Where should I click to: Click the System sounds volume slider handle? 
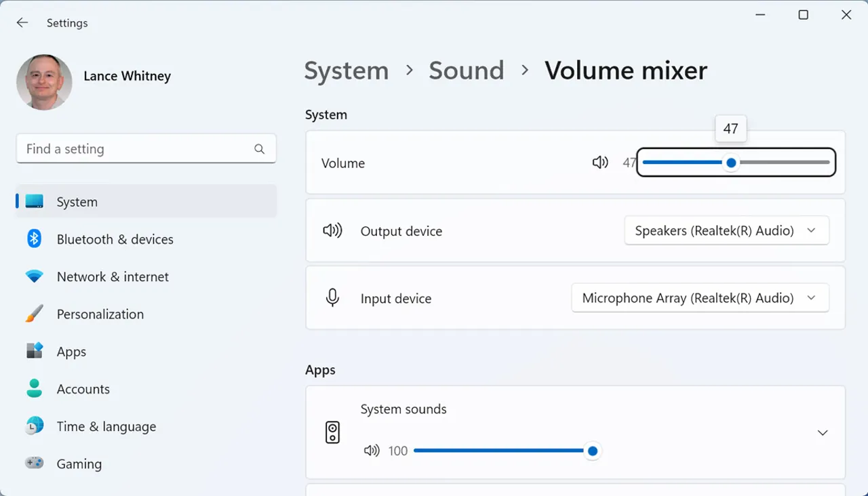click(x=593, y=451)
